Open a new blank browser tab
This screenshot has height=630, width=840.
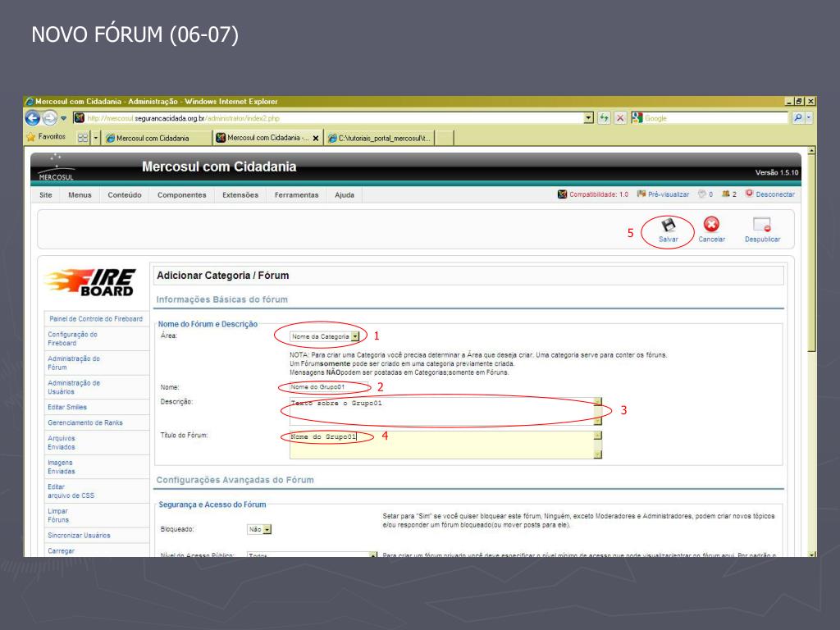(444, 138)
